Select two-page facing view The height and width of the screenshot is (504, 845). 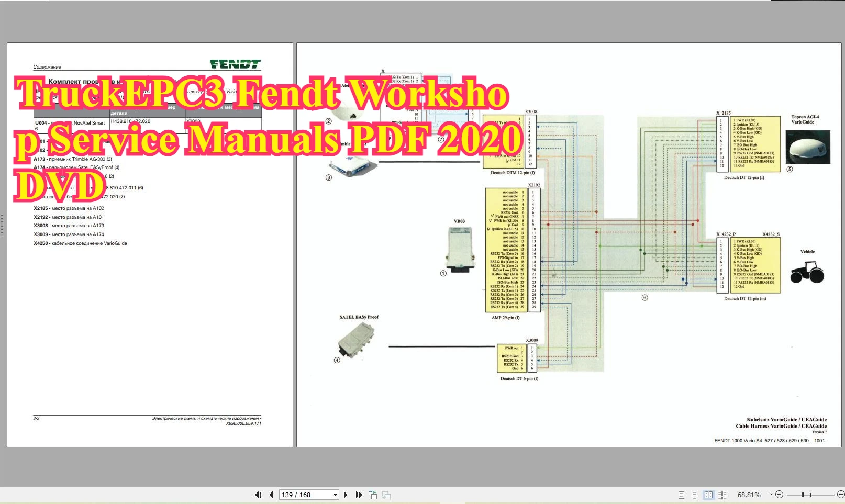coord(708,495)
